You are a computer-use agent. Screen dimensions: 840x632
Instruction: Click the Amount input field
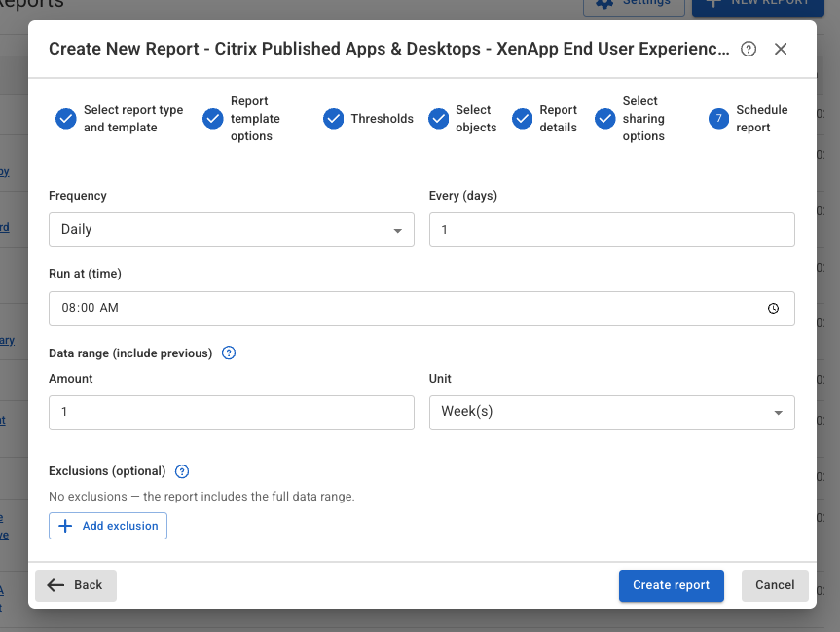pos(232,413)
